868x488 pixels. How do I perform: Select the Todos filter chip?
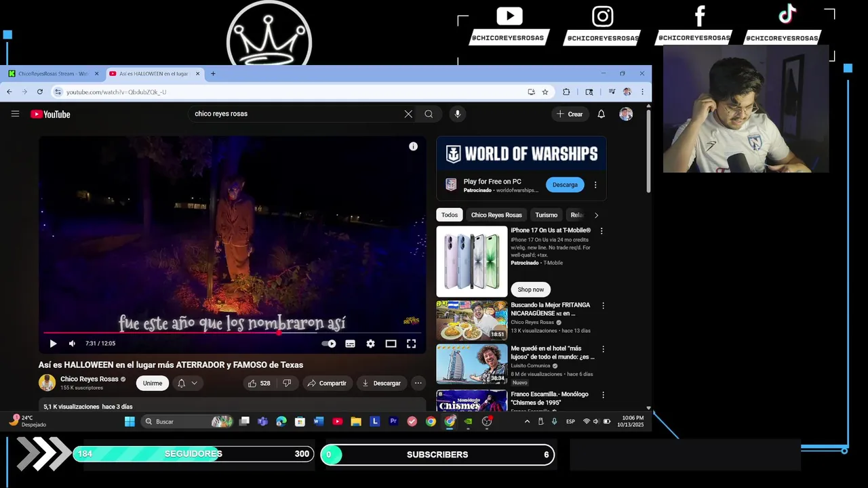(x=450, y=215)
